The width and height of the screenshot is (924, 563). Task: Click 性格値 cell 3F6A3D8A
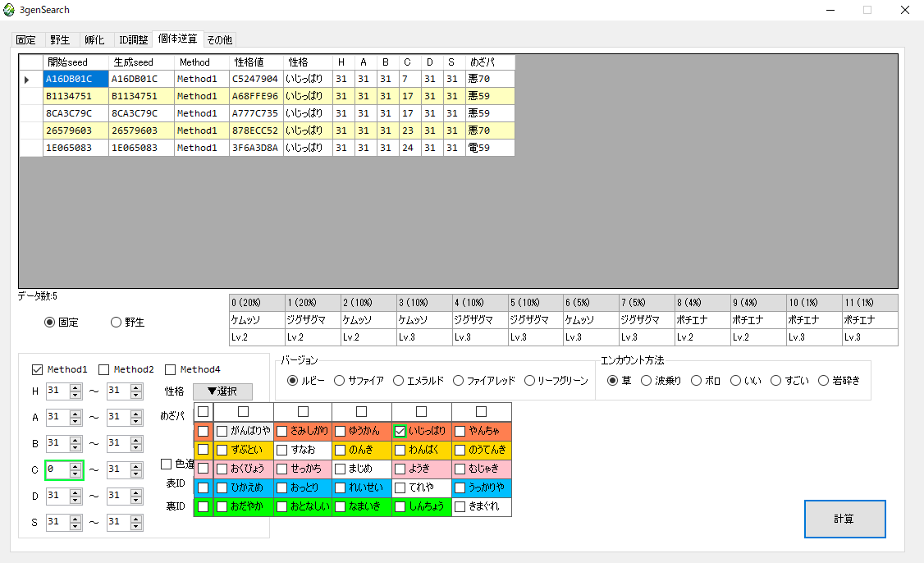pyautogui.click(x=254, y=148)
